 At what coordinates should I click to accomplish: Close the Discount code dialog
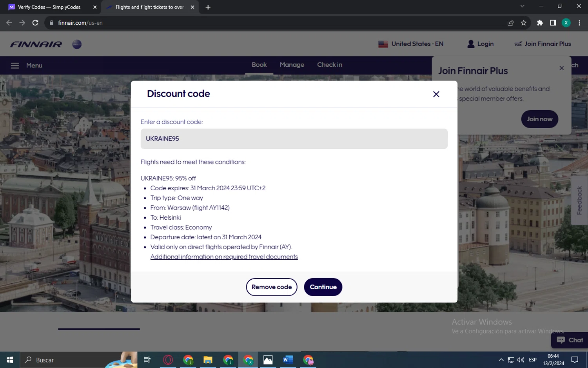436,94
